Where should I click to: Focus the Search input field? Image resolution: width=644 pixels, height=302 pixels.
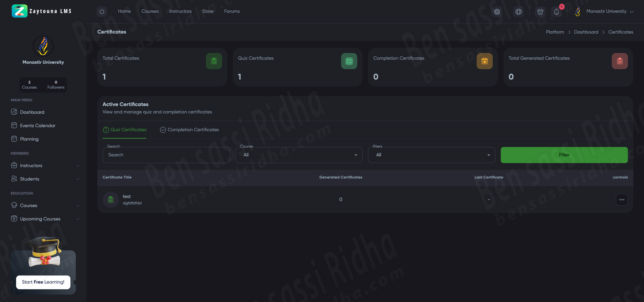click(x=166, y=155)
